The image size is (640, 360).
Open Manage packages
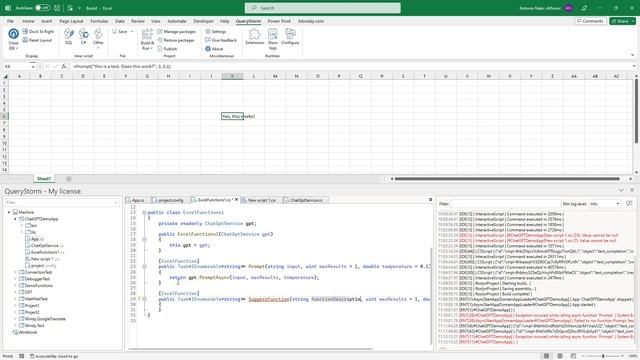pyautogui.click(x=176, y=31)
